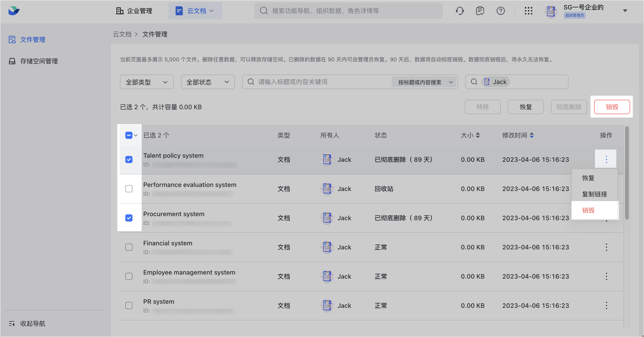Click the vertical scrollbar of the file table
Viewport: 644px width, 337px height.
tap(626, 173)
